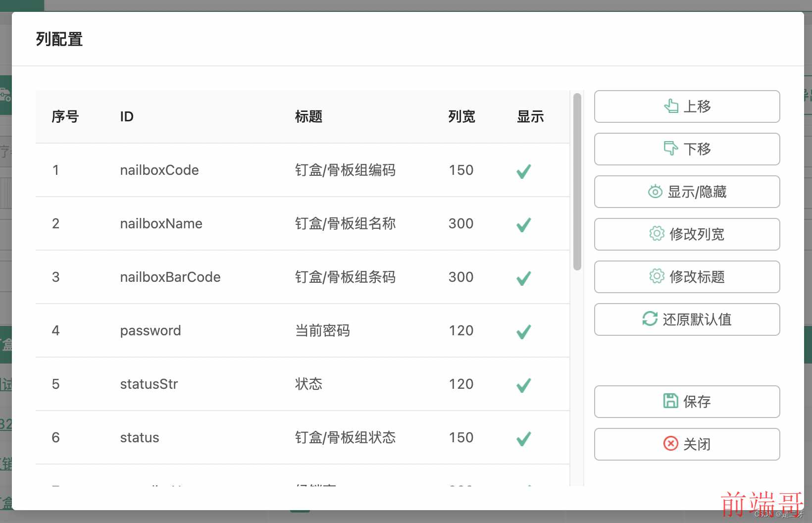
Task: Click the 显示 column header
Action: click(530, 116)
